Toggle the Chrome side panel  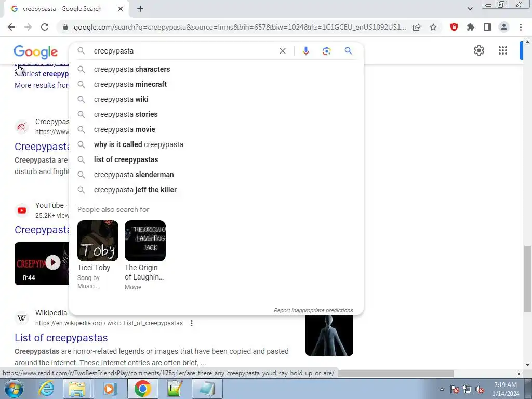487,27
